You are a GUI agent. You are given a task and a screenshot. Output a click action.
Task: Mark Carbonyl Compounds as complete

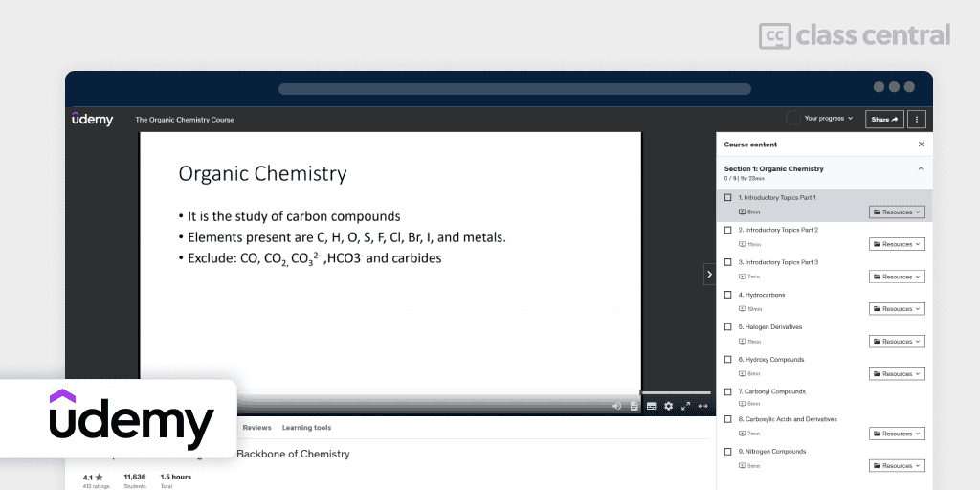(727, 391)
